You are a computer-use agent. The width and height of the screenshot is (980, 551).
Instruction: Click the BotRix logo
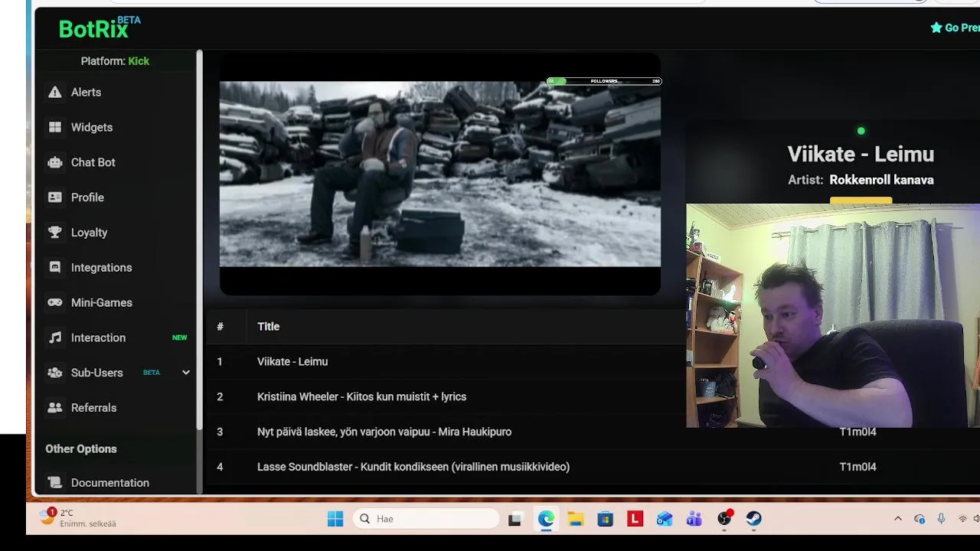100,28
